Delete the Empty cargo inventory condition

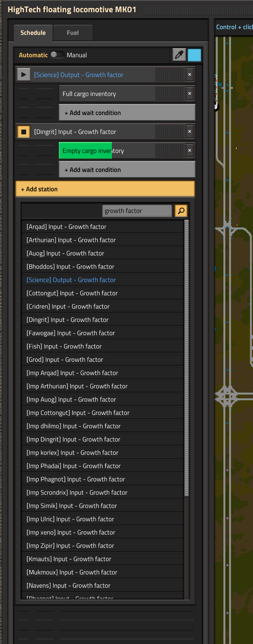190,151
